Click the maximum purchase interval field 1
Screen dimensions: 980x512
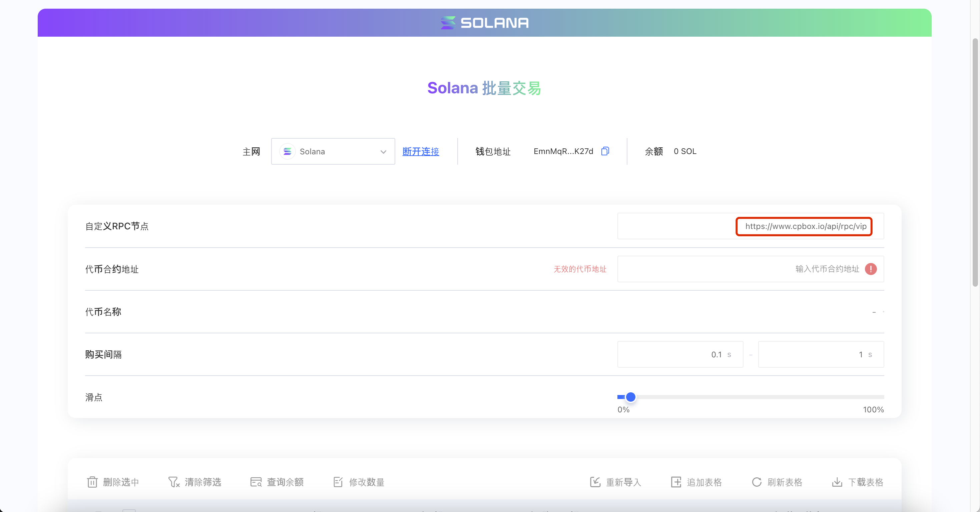click(x=821, y=354)
